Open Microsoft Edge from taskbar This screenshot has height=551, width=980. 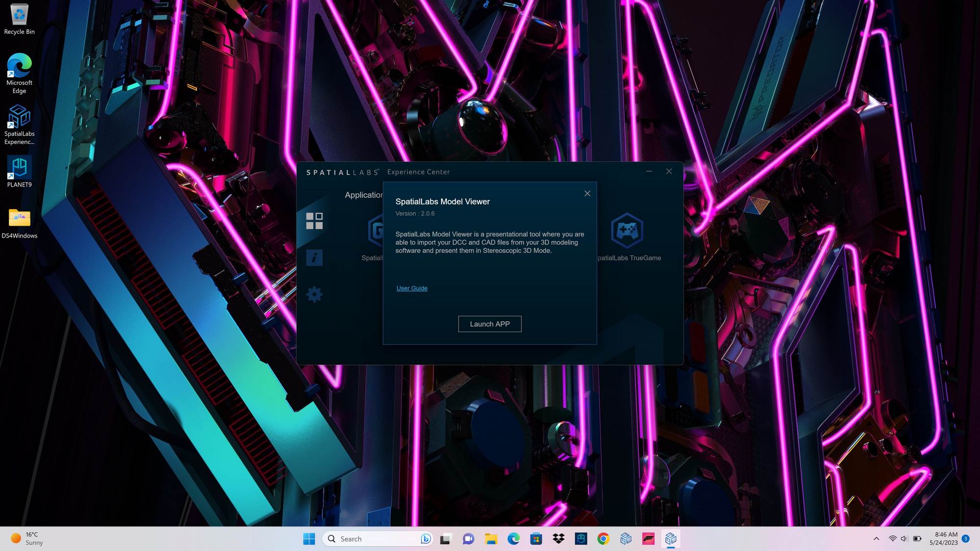[x=513, y=539]
